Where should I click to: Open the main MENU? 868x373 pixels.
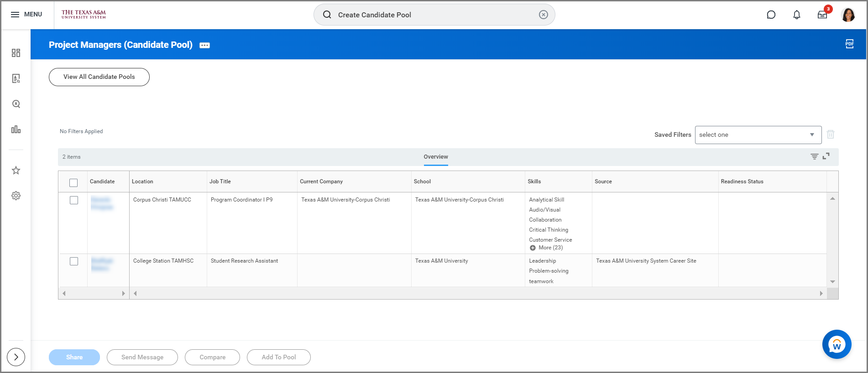pyautogui.click(x=26, y=15)
